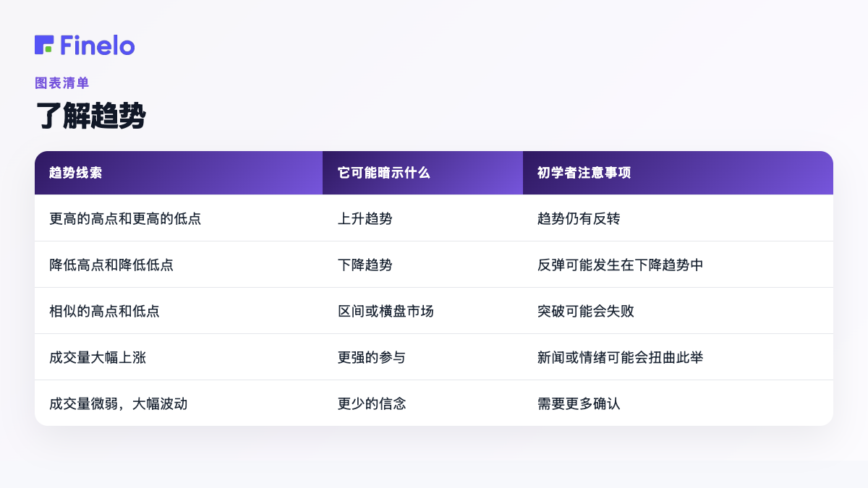The image size is (868, 488).
Task: Select the cell 趋势仍有反转
Action: [678, 218]
